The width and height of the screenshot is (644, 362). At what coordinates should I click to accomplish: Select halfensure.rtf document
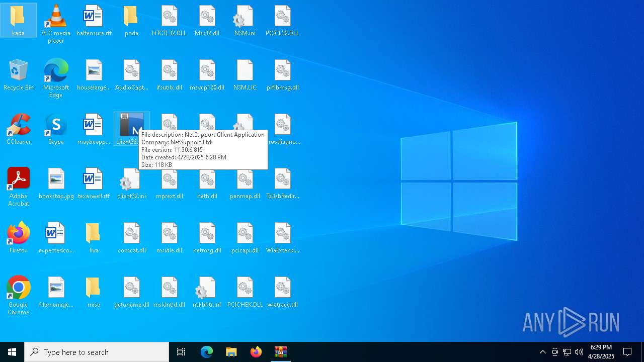tap(94, 20)
